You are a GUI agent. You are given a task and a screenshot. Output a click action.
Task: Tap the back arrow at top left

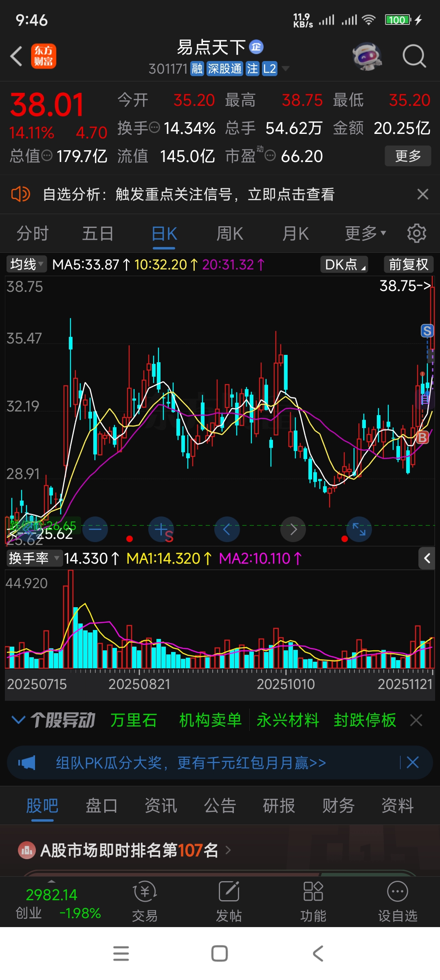pos(16,56)
